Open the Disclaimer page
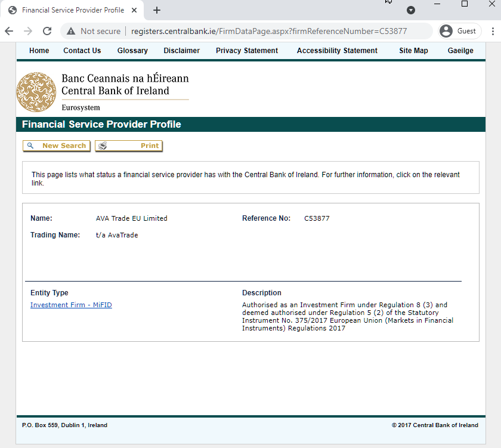The image size is (501, 448). (x=181, y=51)
